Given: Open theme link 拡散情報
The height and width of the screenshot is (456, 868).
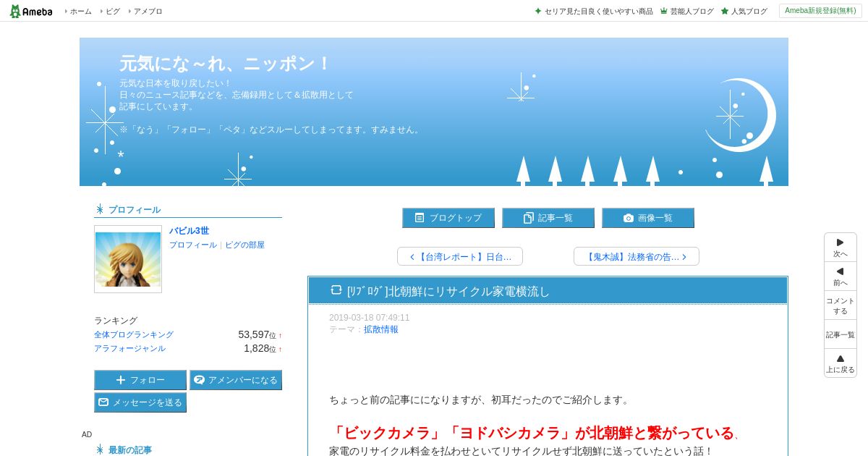Looking at the screenshot, I should tap(381, 329).
